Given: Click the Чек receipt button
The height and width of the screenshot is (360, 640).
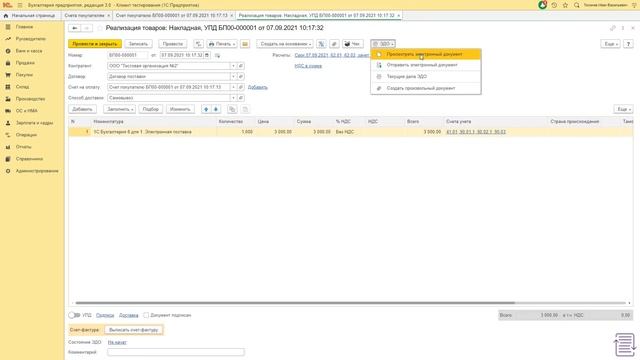Looking at the screenshot, I should point(352,44).
